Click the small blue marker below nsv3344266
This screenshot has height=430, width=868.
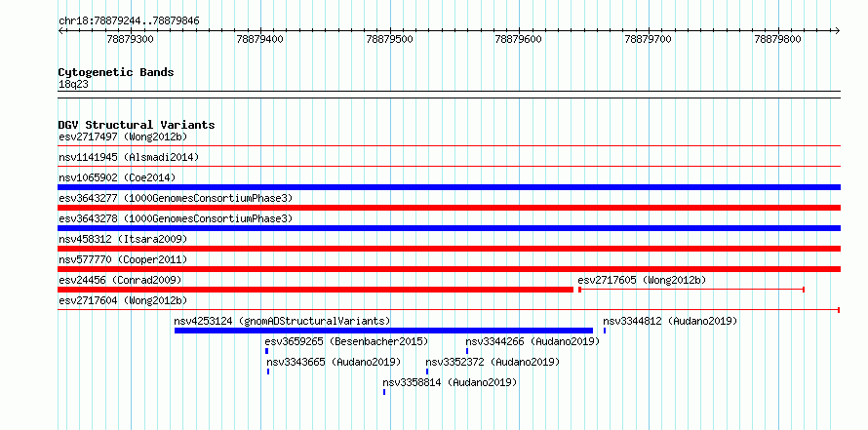[x=467, y=351]
